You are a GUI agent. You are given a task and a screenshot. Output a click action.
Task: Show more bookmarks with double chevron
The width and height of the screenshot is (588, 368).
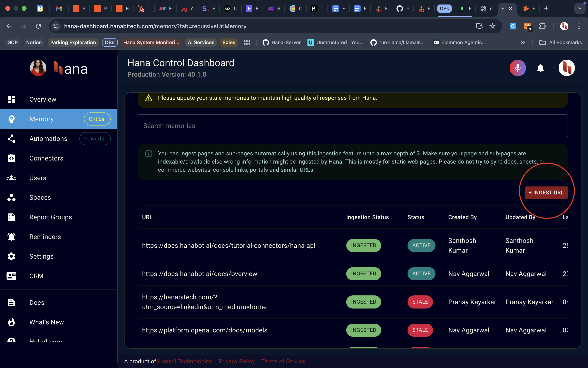tap(523, 42)
